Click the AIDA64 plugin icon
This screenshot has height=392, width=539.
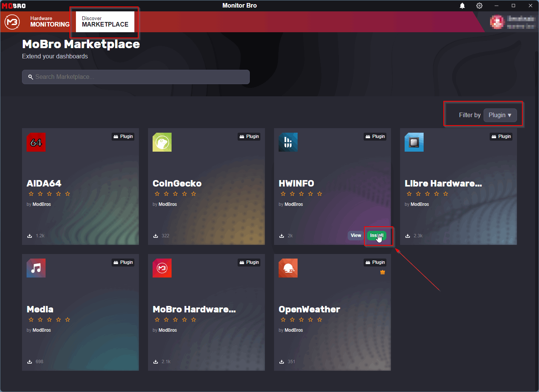pos(36,142)
